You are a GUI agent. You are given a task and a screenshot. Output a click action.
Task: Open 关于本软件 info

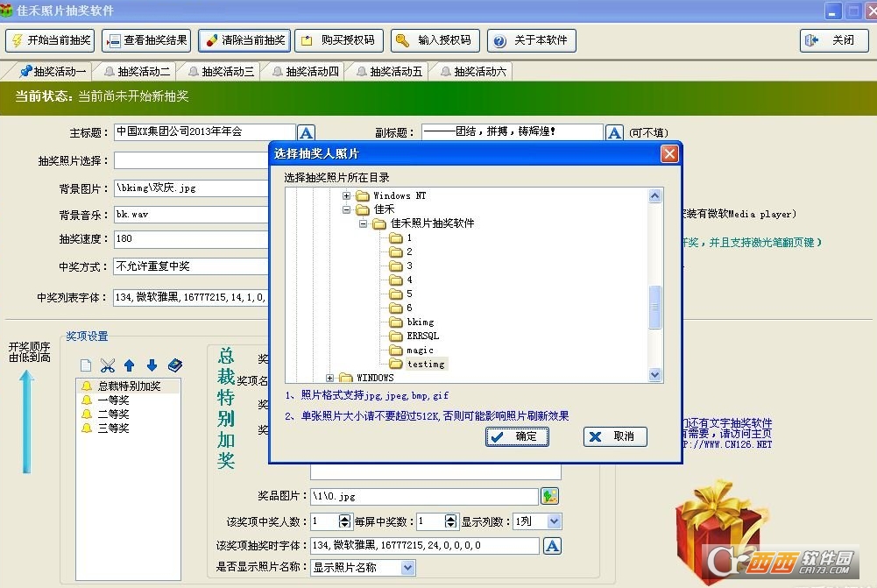pyautogui.click(x=531, y=40)
